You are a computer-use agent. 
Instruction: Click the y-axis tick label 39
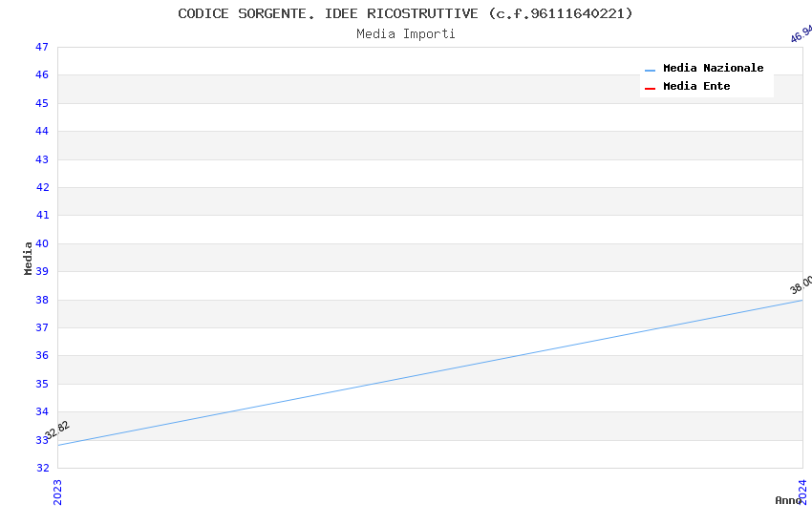(42, 271)
